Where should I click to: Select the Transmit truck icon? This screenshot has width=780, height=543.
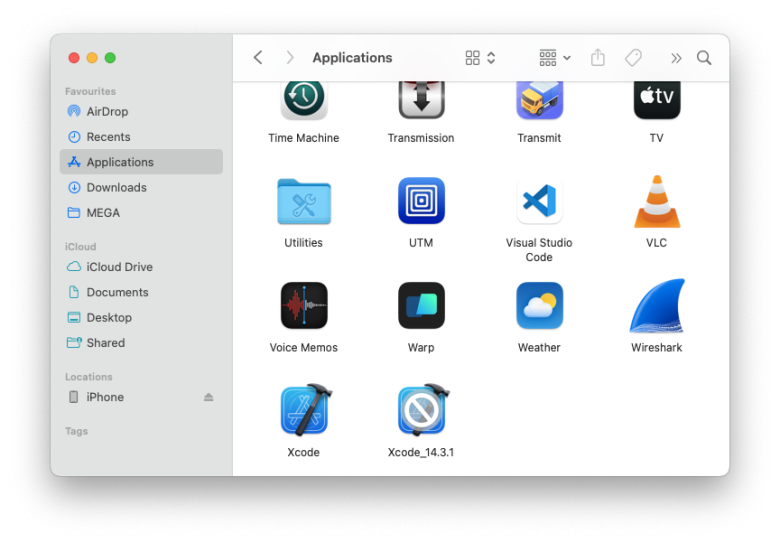pyautogui.click(x=539, y=100)
